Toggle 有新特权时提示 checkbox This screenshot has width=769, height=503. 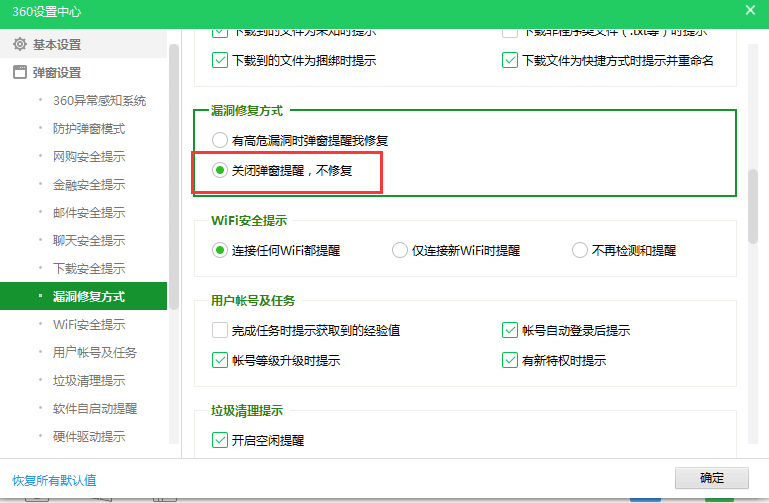[510, 360]
